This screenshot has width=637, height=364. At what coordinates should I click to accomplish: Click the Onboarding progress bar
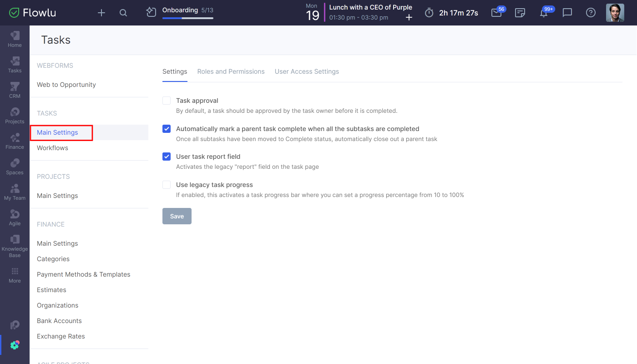tap(187, 18)
